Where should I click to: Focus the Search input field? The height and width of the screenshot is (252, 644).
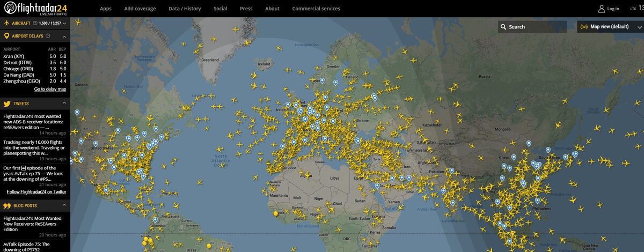532,27
